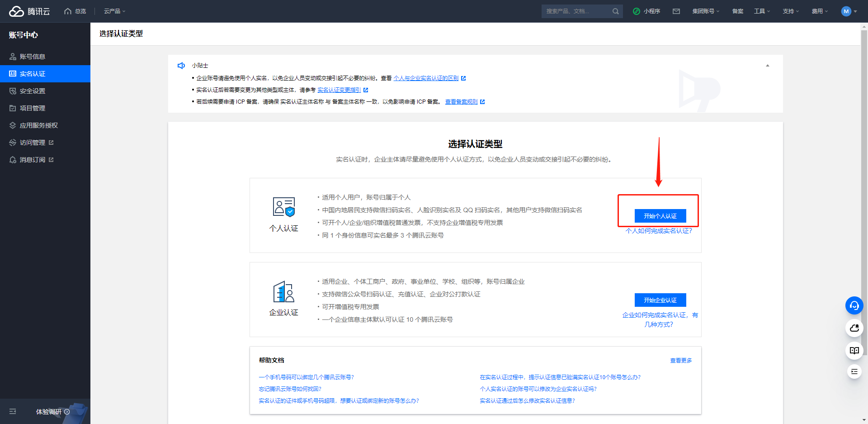Click the floating cloud assistant icon
The height and width of the screenshot is (424, 868).
coord(854,328)
